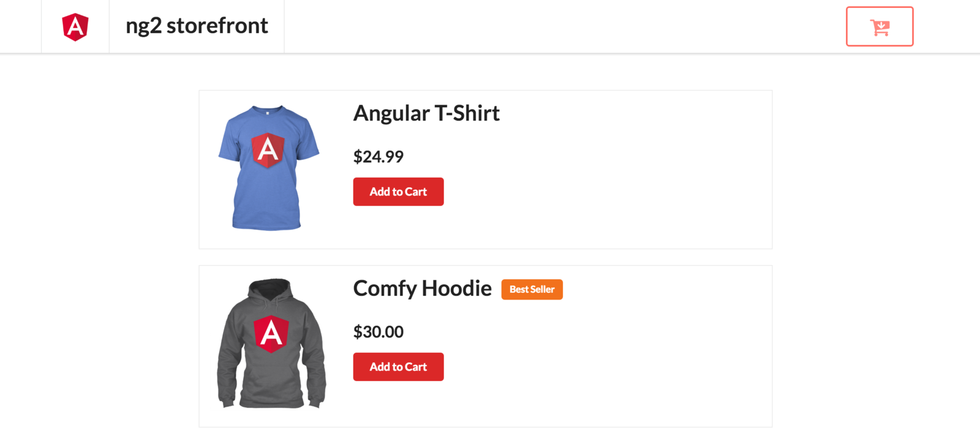Click the Angular shield printed on the blue T-shirt
The image size is (980, 441).
tap(268, 150)
